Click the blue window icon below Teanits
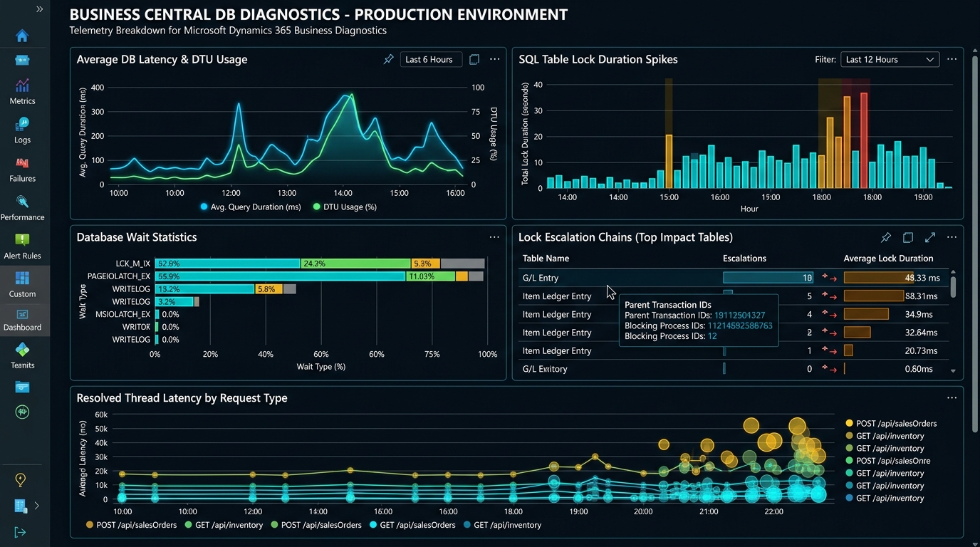Image resolution: width=980 pixels, height=547 pixels. tap(22, 387)
